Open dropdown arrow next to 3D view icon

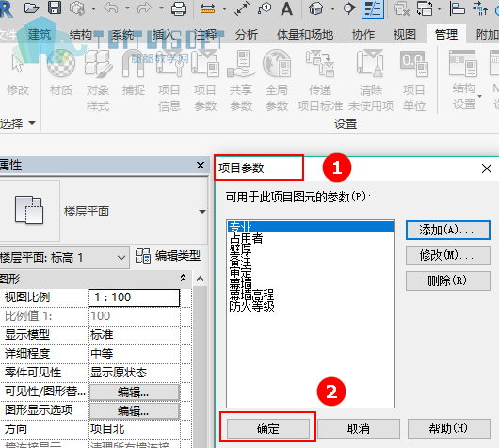point(333,8)
